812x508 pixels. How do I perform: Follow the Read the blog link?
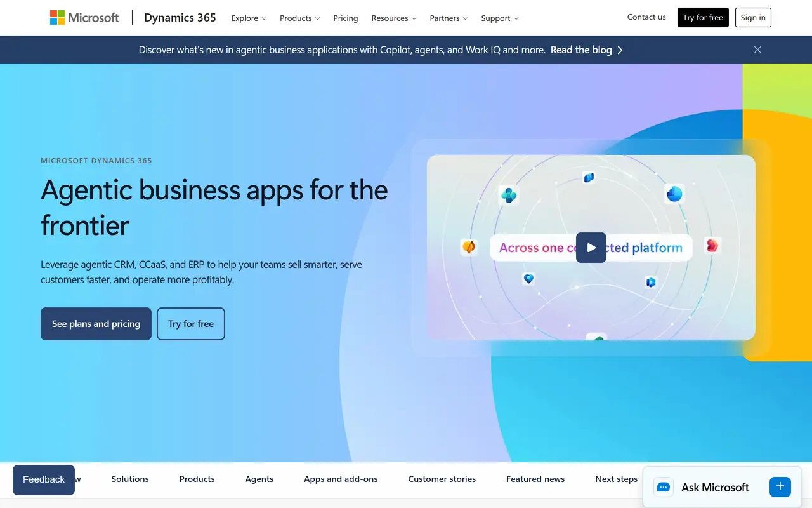pyautogui.click(x=587, y=50)
